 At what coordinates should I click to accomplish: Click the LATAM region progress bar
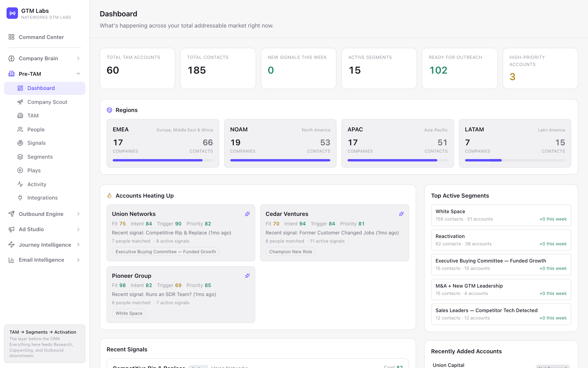click(x=515, y=160)
